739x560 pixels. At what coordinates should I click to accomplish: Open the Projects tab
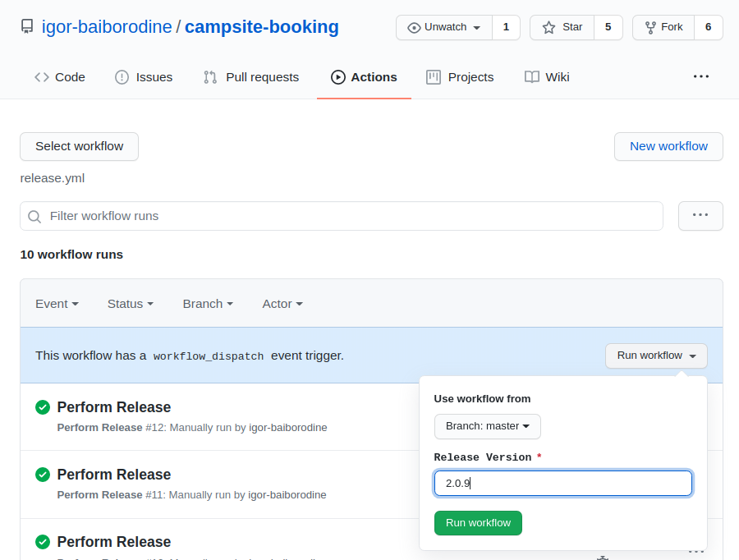[x=460, y=77]
